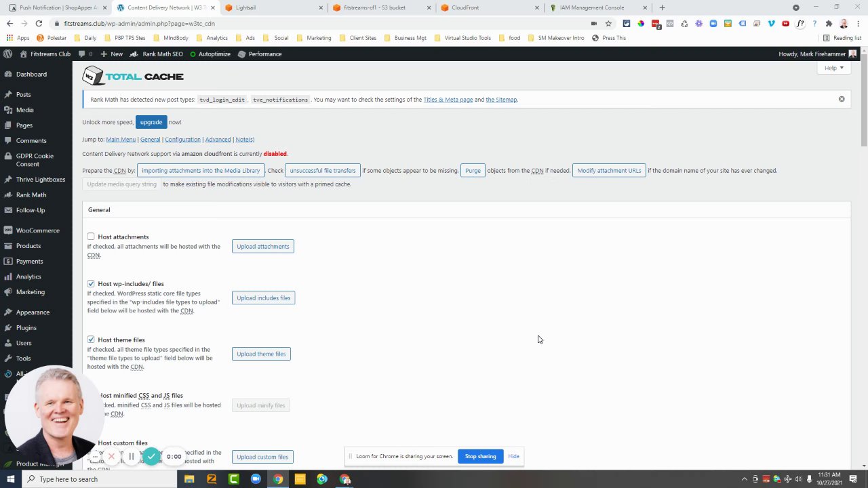This screenshot has height=488, width=868.
Task: Click Upload custom files button
Action: coord(262,457)
